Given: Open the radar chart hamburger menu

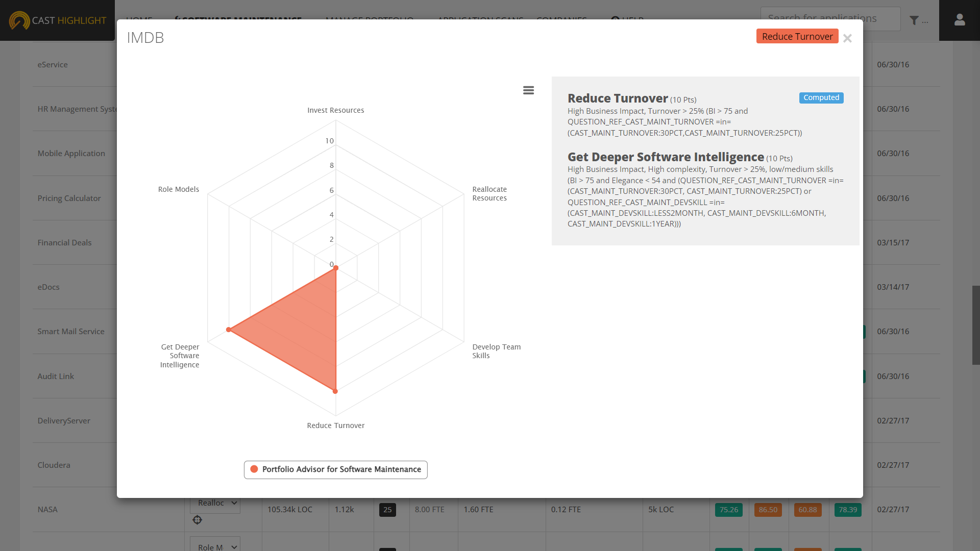Looking at the screenshot, I should pyautogui.click(x=528, y=90).
